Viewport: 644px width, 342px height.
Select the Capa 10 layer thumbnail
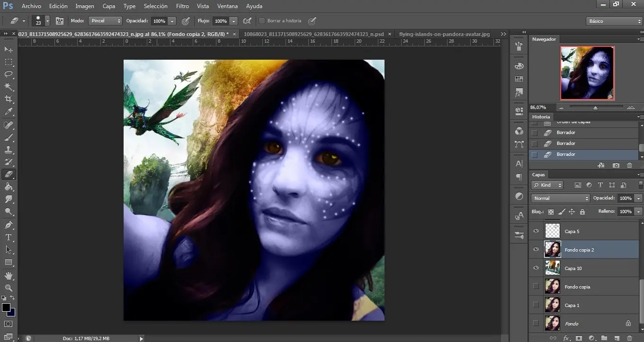(x=553, y=268)
